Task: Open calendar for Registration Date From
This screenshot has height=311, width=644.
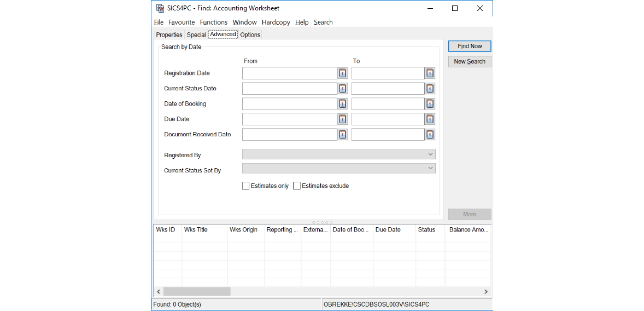Action: pyautogui.click(x=343, y=73)
